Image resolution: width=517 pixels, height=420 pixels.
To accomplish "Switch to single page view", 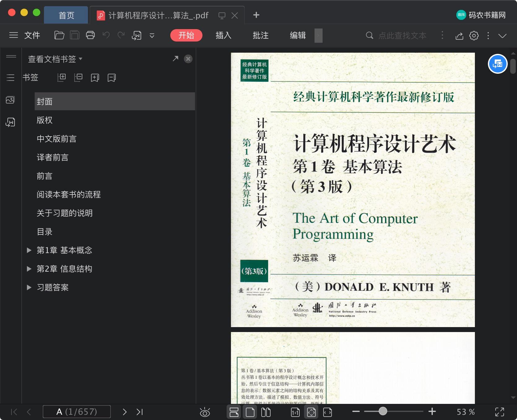I will pyautogui.click(x=250, y=412).
